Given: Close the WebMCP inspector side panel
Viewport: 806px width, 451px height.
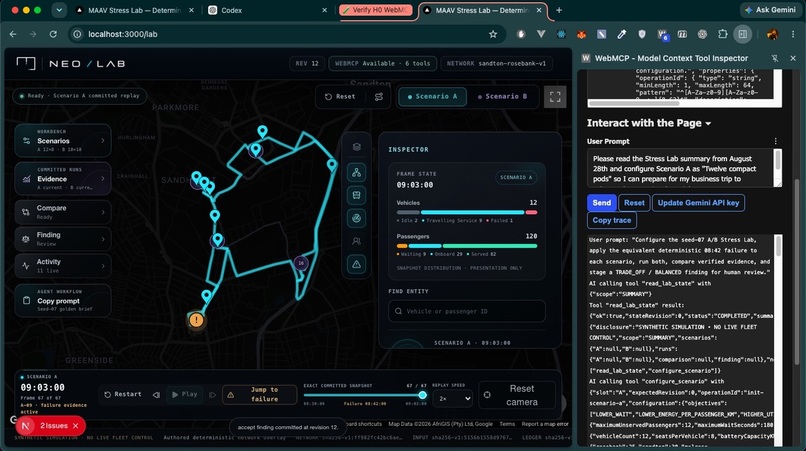Looking at the screenshot, I should pyautogui.click(x=793, y=59).
